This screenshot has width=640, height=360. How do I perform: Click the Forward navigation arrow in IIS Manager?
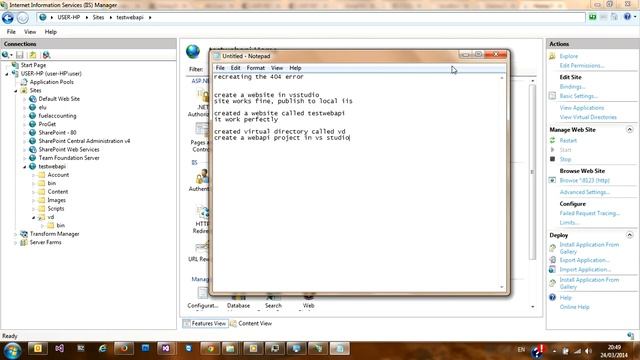pos(22,18)
